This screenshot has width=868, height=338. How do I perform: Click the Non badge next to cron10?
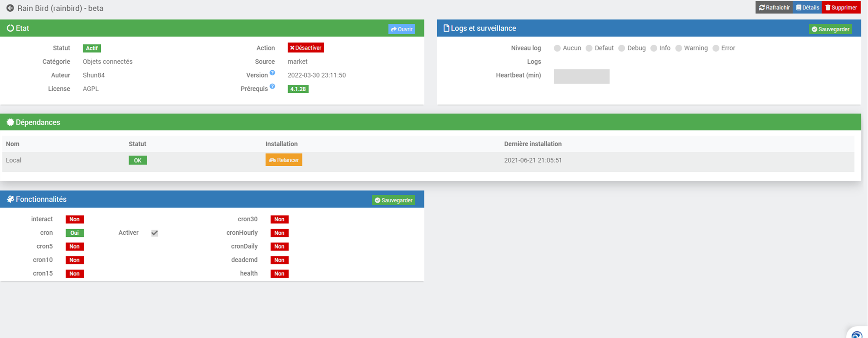pyautogui.click(x=75, y=260)
